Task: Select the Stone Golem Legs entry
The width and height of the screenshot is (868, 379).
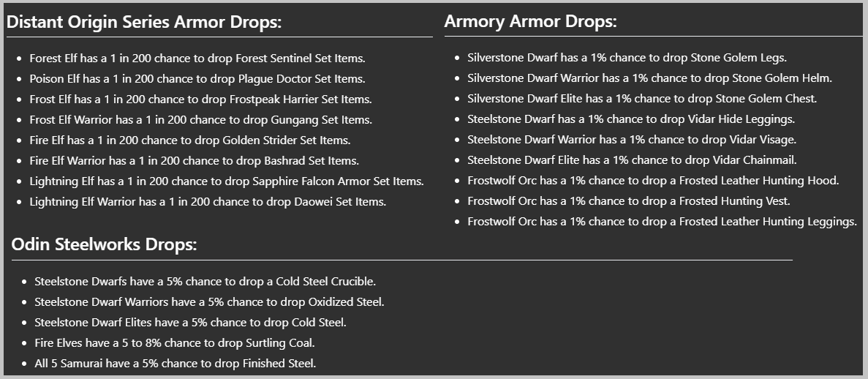Action: pyautogui.click(x=627, y=58)
